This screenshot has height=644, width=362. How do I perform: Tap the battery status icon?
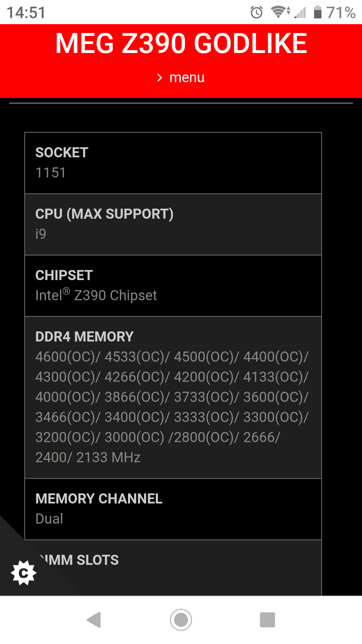[317, 12]
